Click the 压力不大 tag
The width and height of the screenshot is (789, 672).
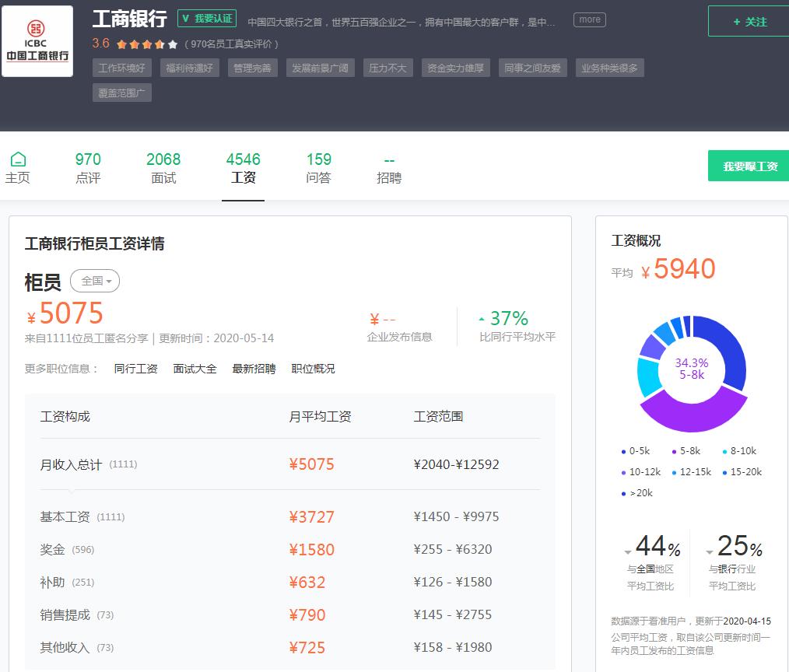[x=387, y=67]
